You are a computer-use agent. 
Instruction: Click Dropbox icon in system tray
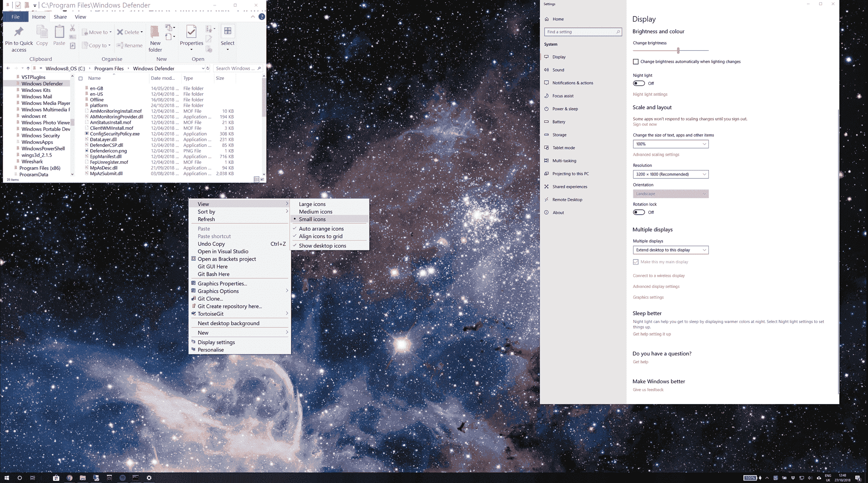[793, 478]
